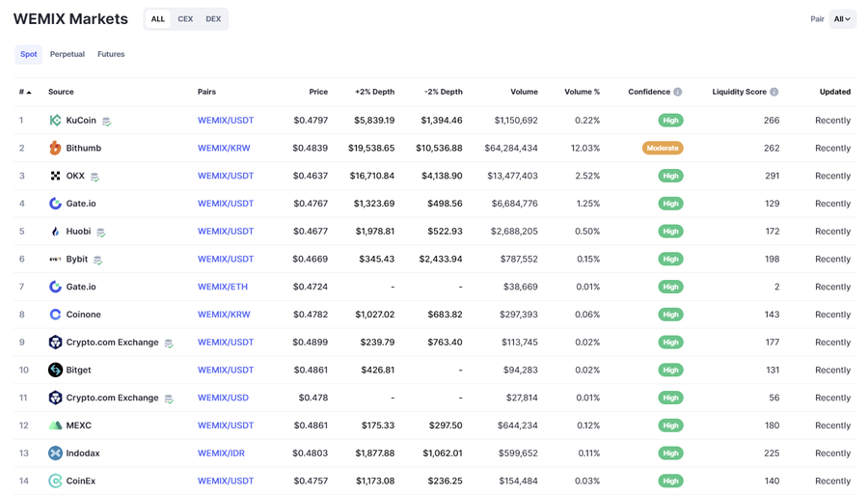The image size is (868, 495).
Task: Sort table by -2% Depth column
Action: point(444,92)
